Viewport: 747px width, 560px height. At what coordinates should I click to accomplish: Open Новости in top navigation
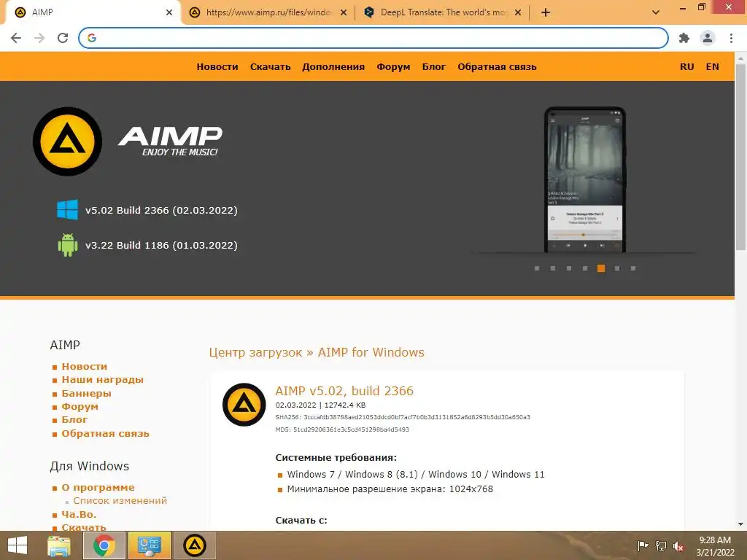pos(217,66)
